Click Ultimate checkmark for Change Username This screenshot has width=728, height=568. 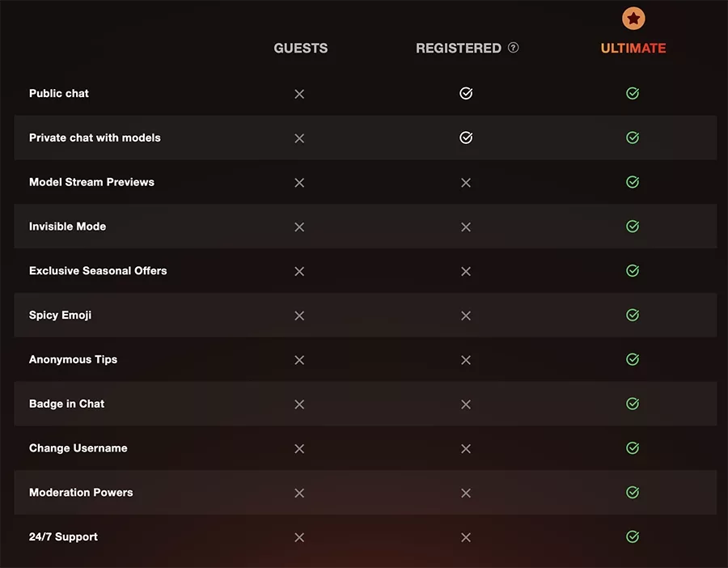pyautogui.click(x=633, y=448)
